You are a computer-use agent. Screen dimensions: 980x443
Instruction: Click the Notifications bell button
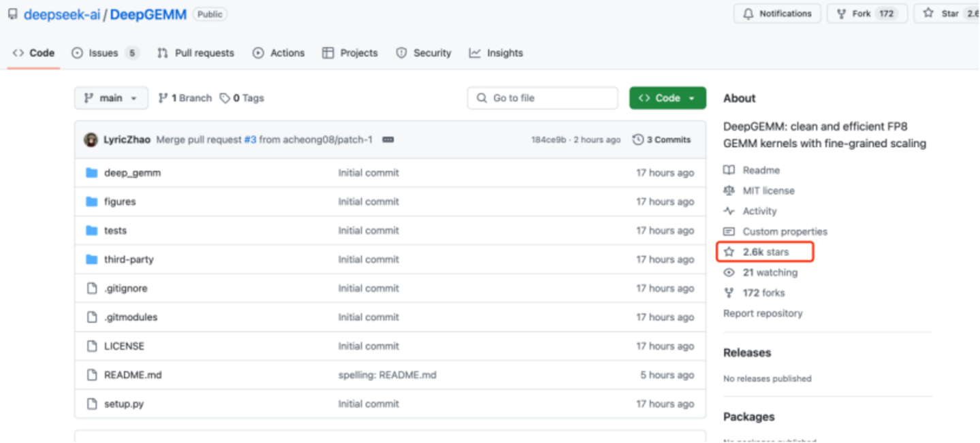pyautogui.click(x=776, y=14)
